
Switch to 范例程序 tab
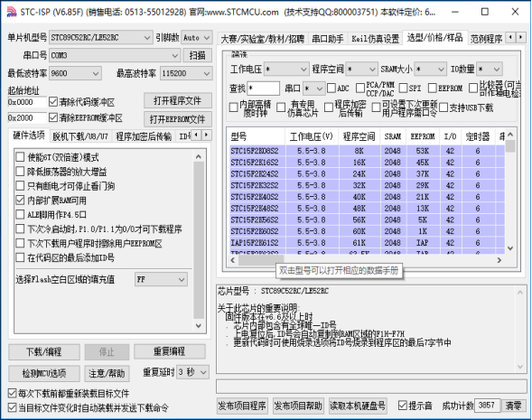(x=486, y=39)
